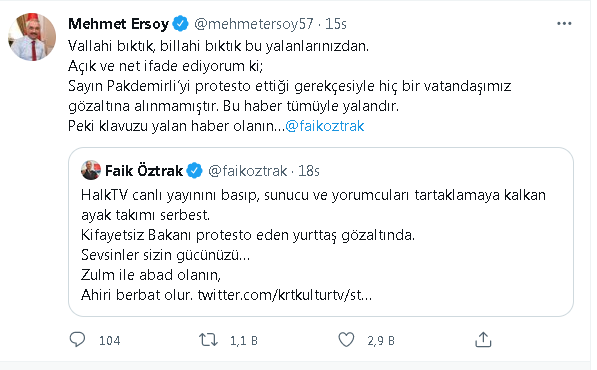Click the 2,9 B likes count
This screenshot has height=370, width=597.
point(381,340)
